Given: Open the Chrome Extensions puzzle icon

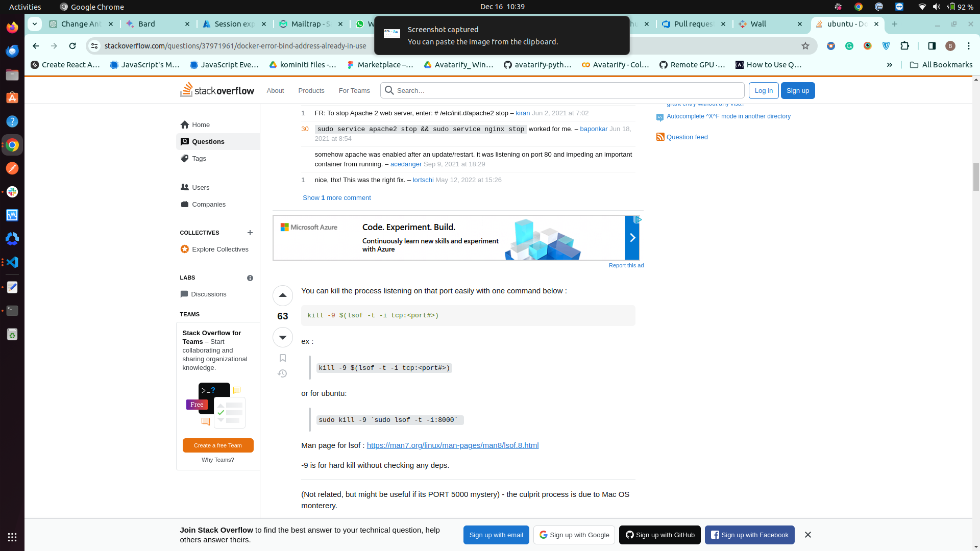Looking at the screenshot, I should pyautogui.click(x=904, y=46).
